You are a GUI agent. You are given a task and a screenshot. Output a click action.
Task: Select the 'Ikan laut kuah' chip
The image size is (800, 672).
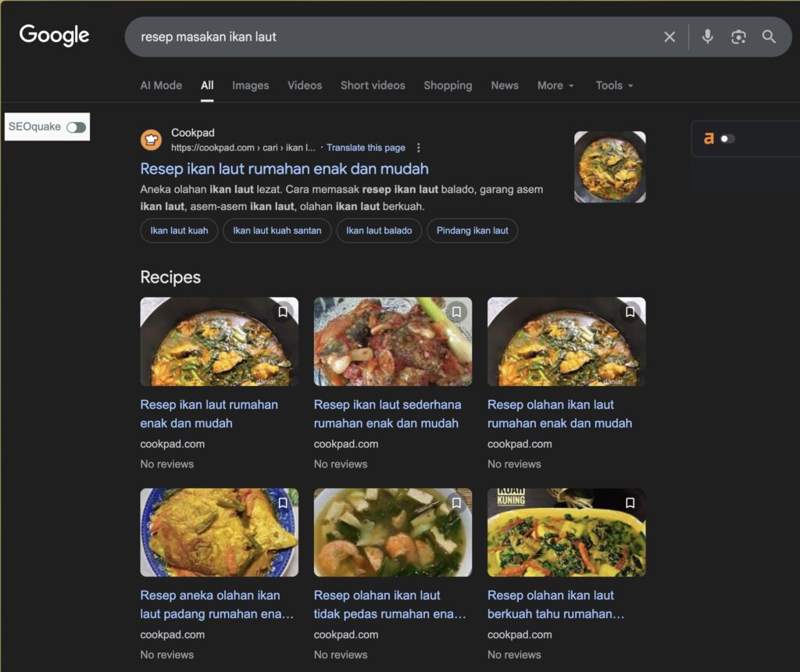179,231
